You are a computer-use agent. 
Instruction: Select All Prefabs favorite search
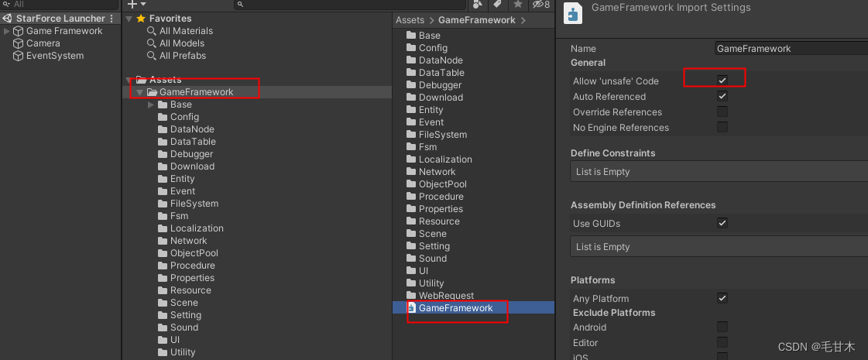(183, 56)
